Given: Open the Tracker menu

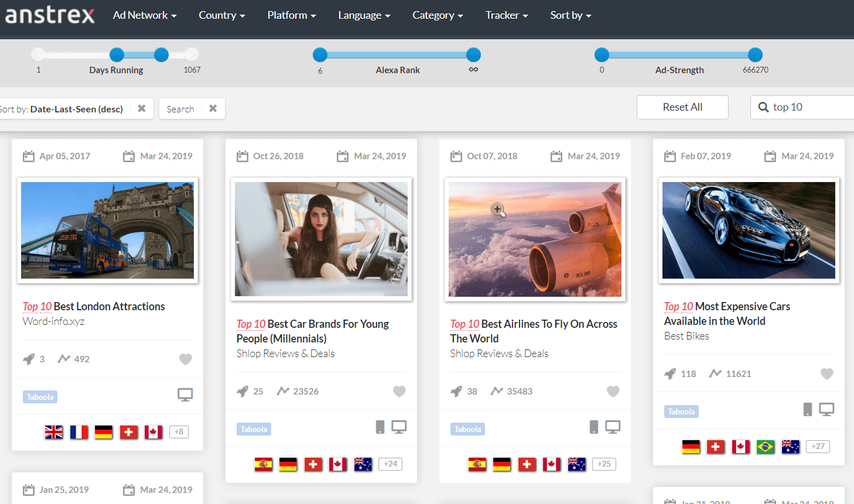Looking at the screenshot, I should point(506,15).
